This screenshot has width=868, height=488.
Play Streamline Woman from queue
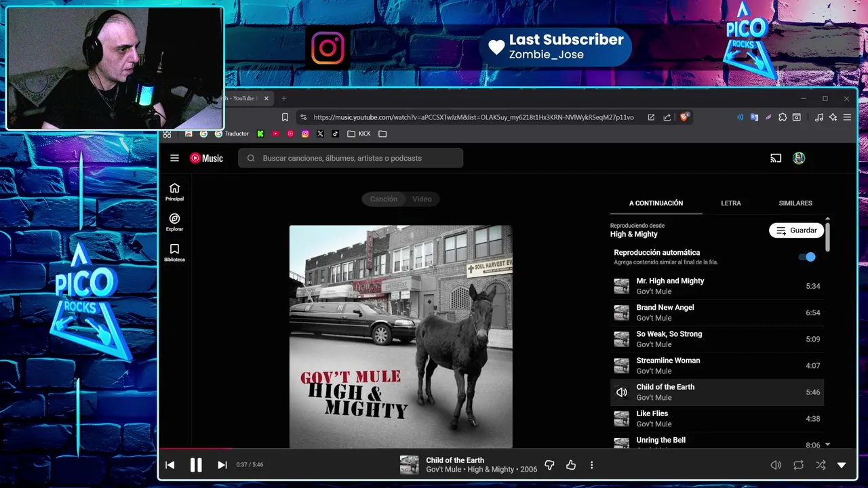717,365
